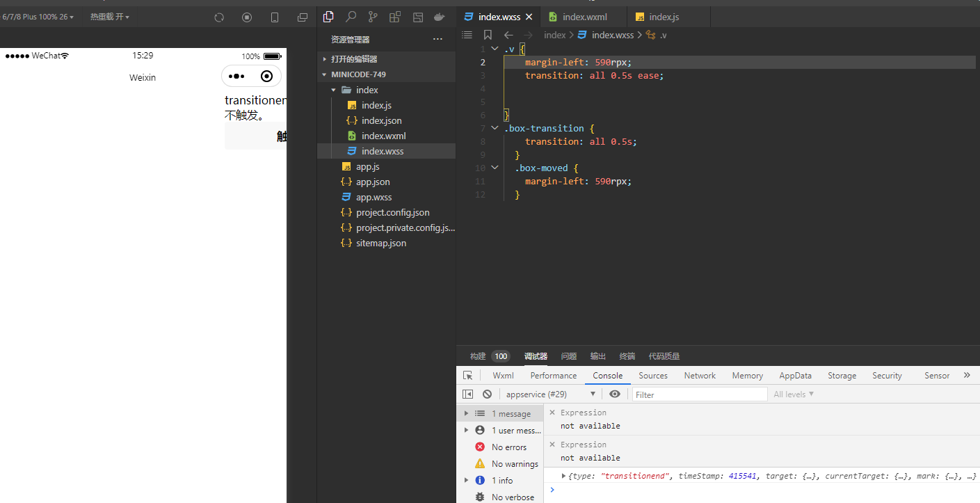Show more devtools tabs with the double chevron
980x503 pixels.
pyautogui.click(x=967, y=375)
